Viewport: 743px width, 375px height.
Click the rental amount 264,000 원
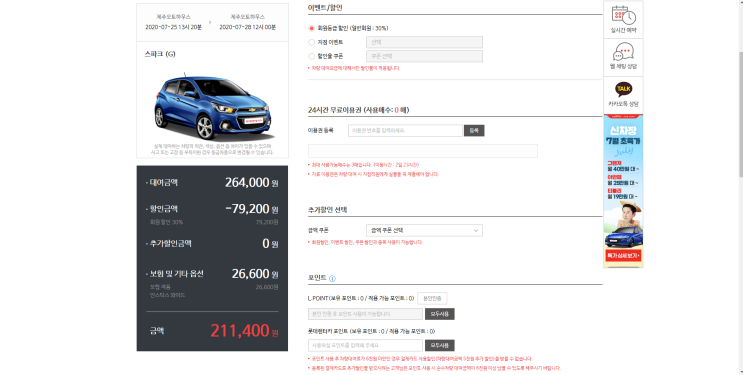[x=251, y=183]
